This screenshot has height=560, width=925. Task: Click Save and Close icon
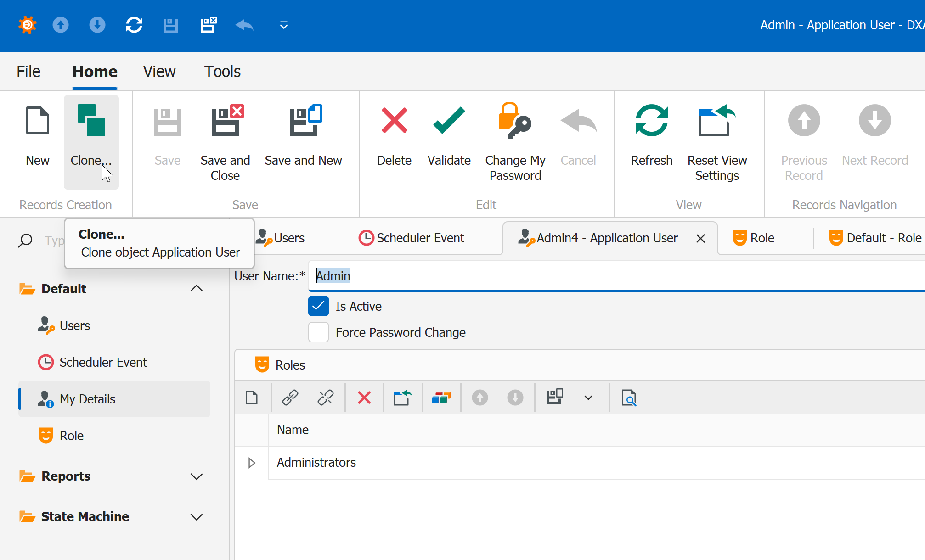tap(226, 121)
